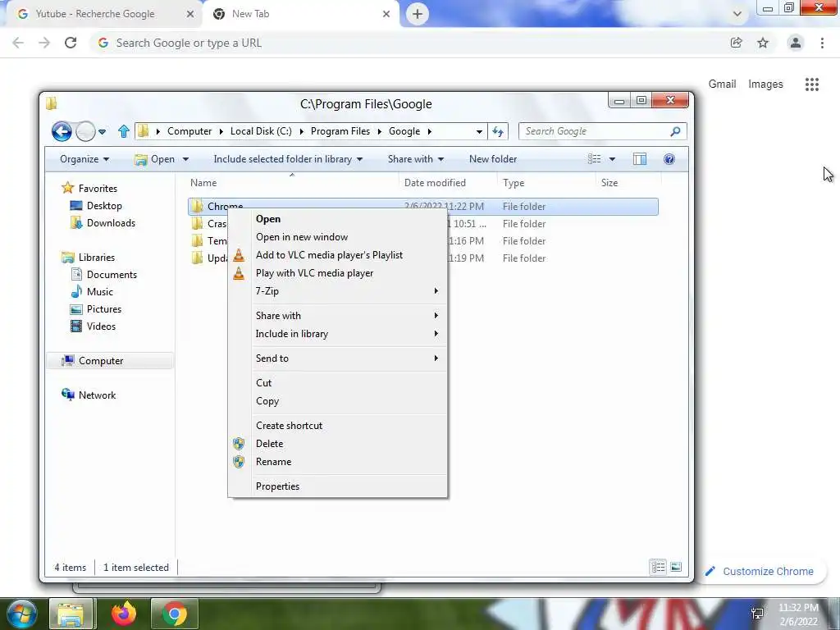Refresh the Explorer address bar location
This screenshot has width=840, height=630.
click(498, 131)
